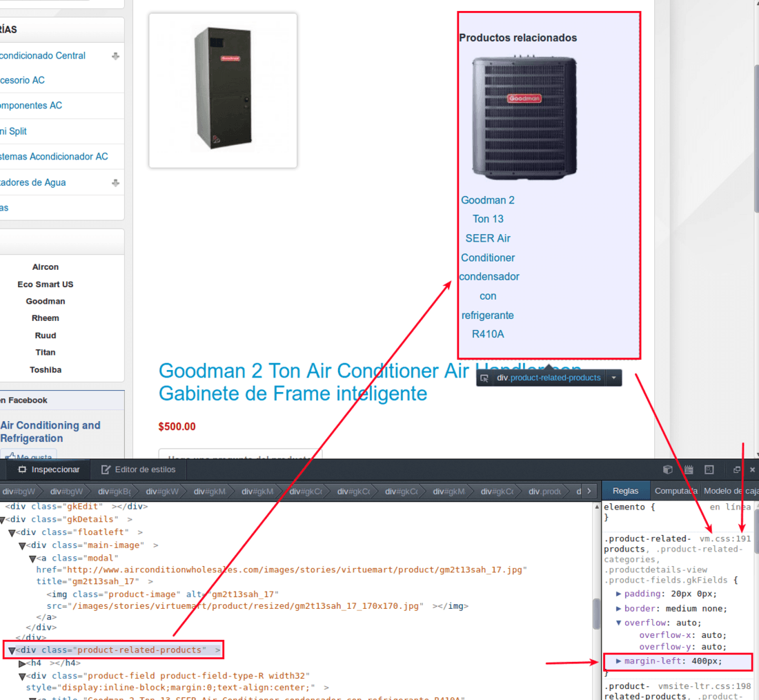Viewport: 759px width, 700px height.
Task: Open the Accesorio AC category
Action: [22, 80]
